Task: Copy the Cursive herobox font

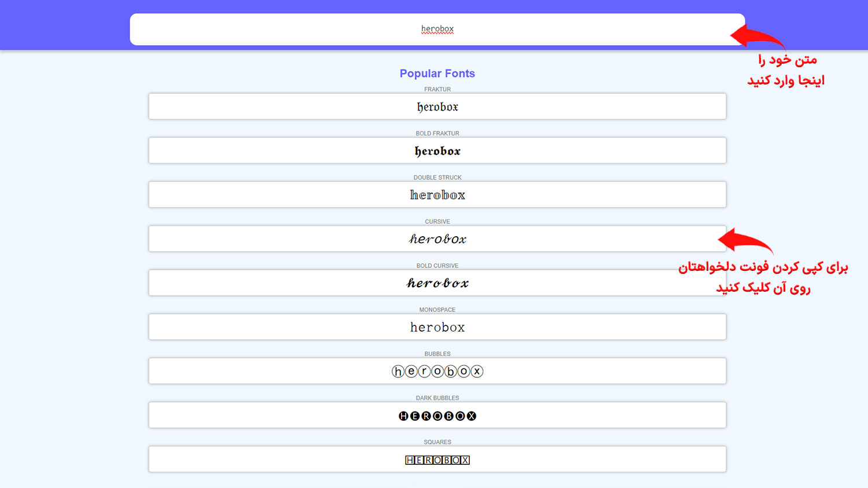Action: pos(437,239)
